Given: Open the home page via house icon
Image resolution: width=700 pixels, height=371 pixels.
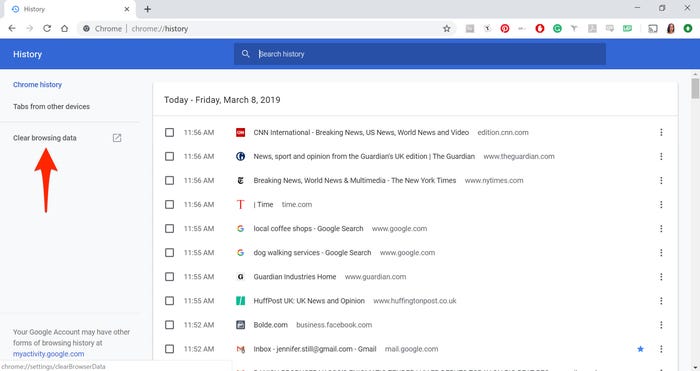Looking at the screenshot, I should [64, 29].
